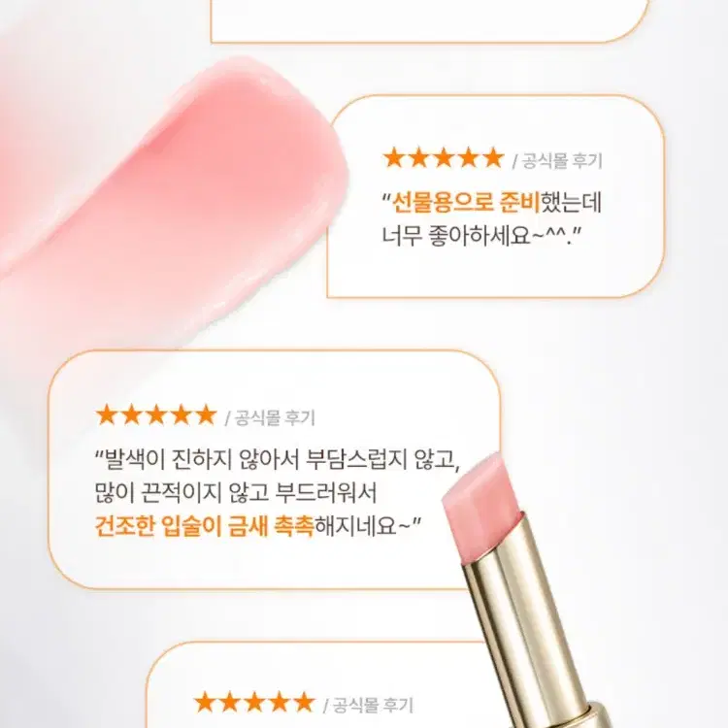The height and width of the screenshot is (728, 728).
Task: Click the second star in moisturizing review
Action: [132, 414]
